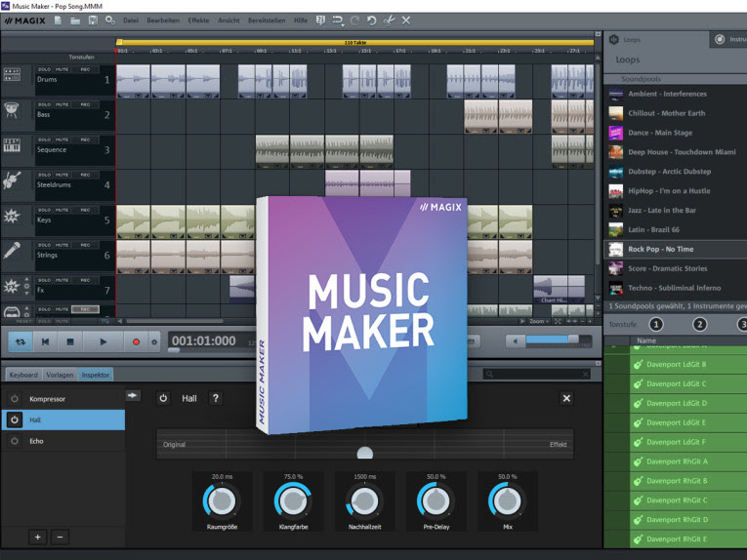Jump to the project start
This screenshot has height=560, width=747.
click(x=45, y=341)
